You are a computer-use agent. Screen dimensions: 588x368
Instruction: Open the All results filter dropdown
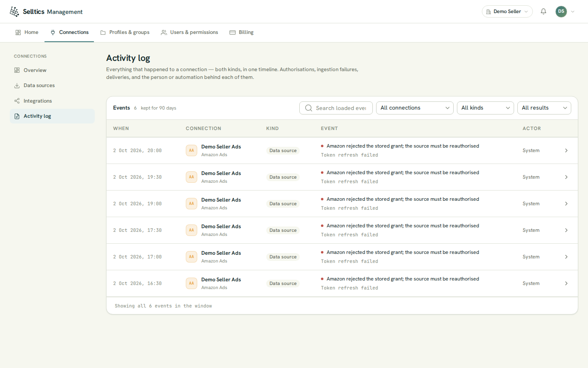coord(544,108)
